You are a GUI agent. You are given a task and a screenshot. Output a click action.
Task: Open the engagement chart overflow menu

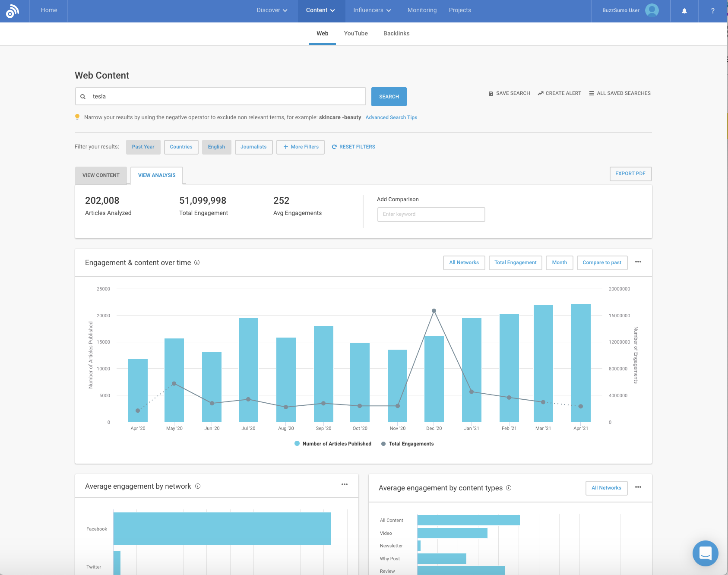coord(639,262)
